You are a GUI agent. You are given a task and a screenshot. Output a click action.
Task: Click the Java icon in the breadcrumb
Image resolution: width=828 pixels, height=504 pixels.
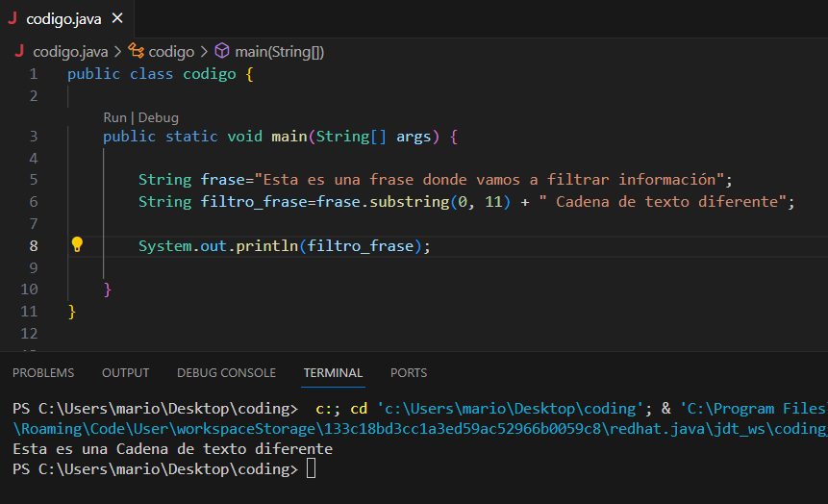tap(19, 51)
